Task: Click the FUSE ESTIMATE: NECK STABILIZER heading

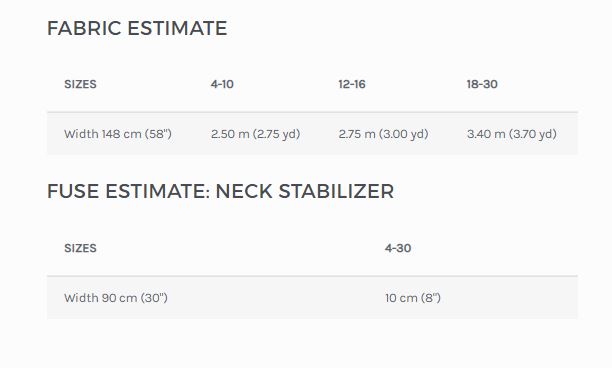Action: point(221,191)
